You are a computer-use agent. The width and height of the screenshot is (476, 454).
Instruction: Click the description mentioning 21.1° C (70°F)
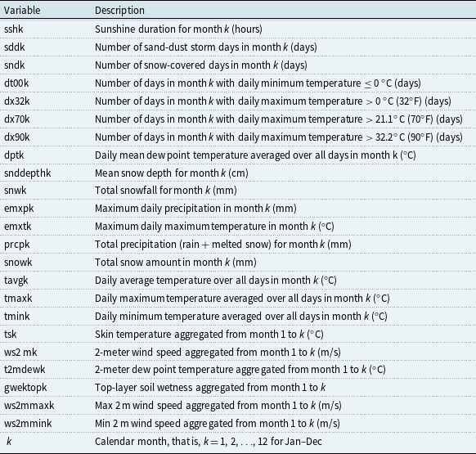point(279,119)
